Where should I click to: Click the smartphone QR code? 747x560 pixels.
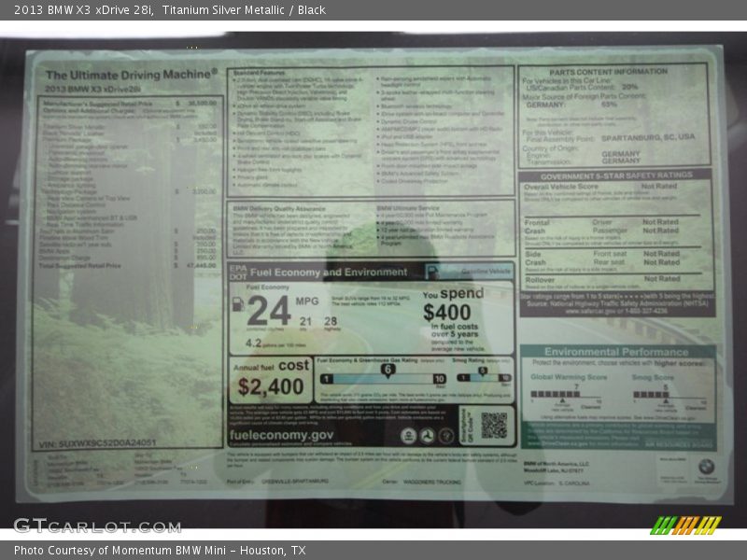click(x=494, y=426)
